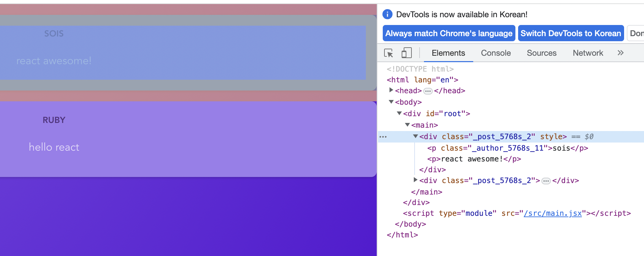644x256 pixels.
Task: Select the closing </html> tag line
Action: (402, 235)
